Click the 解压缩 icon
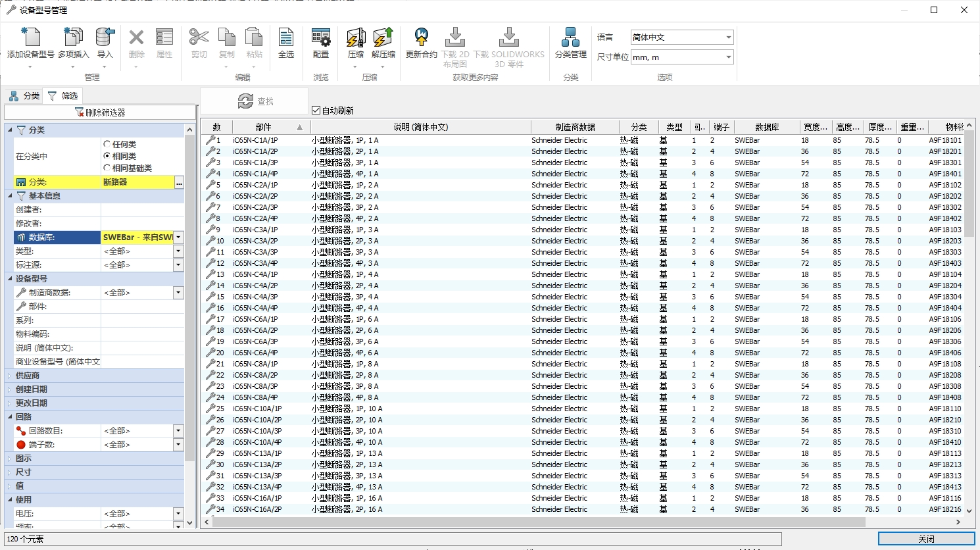This screenshot has width=980, height=550. [x=383, y=38]
